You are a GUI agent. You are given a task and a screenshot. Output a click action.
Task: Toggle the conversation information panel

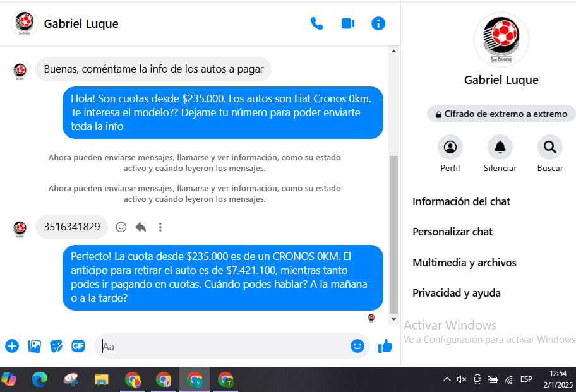pos(378,24)
